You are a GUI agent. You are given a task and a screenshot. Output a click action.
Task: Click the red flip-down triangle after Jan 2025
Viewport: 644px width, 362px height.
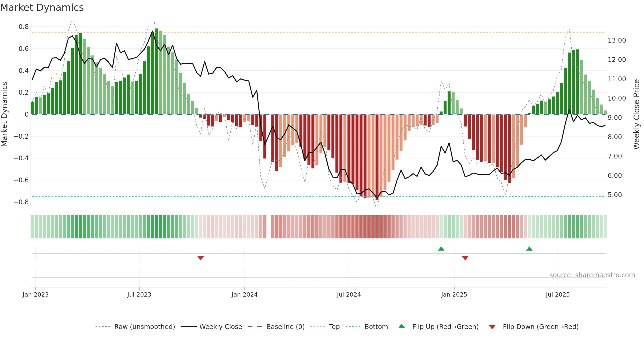(x=465, y=258)
